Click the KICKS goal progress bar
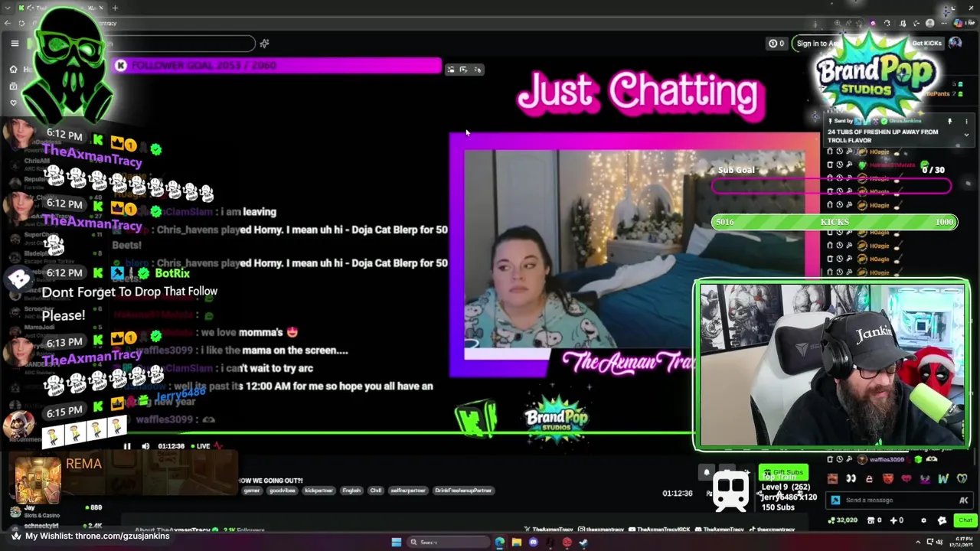Viewport: 980px width, 551px height. click(x=835, y=222)
